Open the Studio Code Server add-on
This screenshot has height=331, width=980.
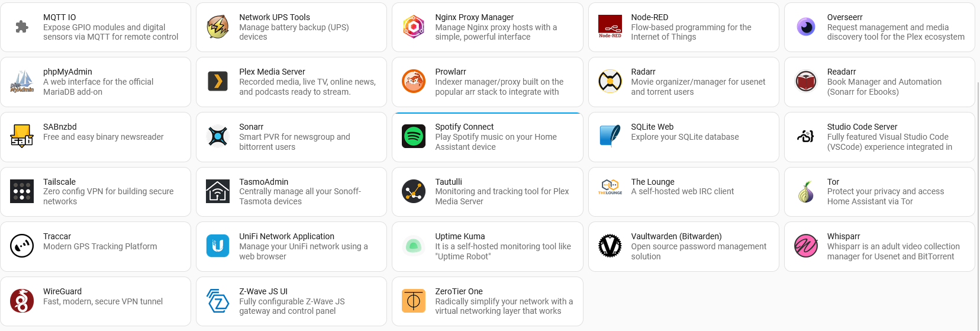[879, 137]
